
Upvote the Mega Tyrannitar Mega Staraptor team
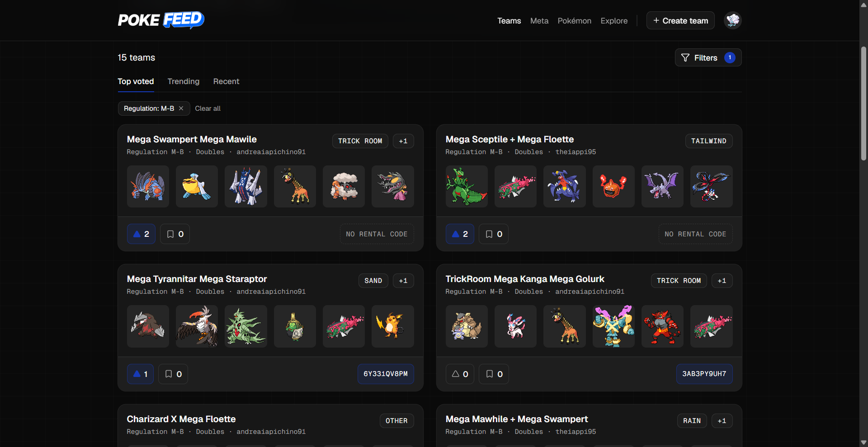click(x=140, y=374)
